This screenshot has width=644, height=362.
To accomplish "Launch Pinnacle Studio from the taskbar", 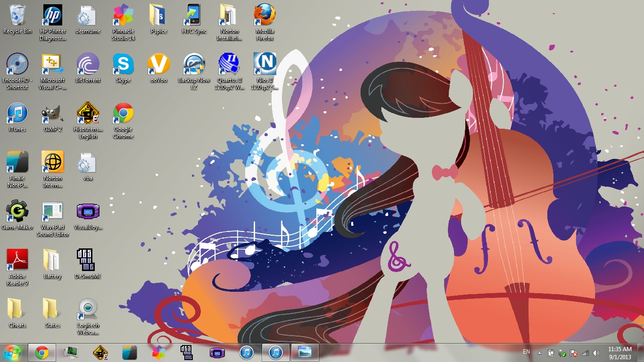I will (159, 353).
